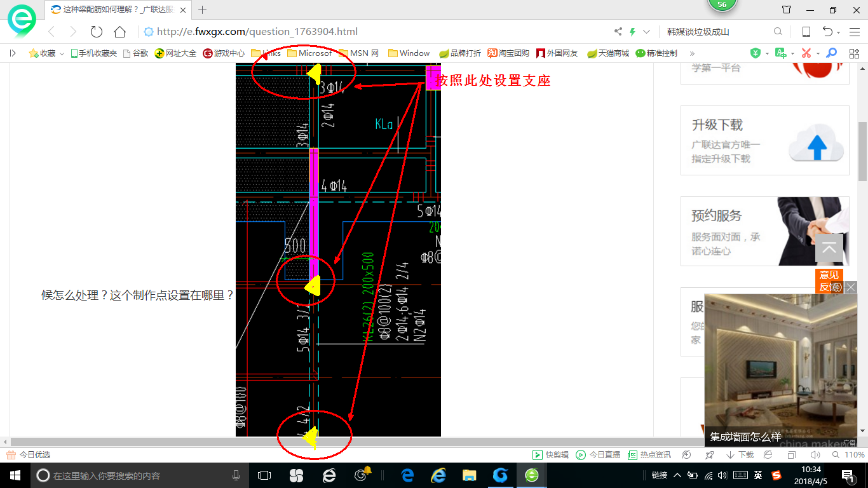
Task: Close the 集成墙面怎么样 ad popup
Action: coord(851,287)
